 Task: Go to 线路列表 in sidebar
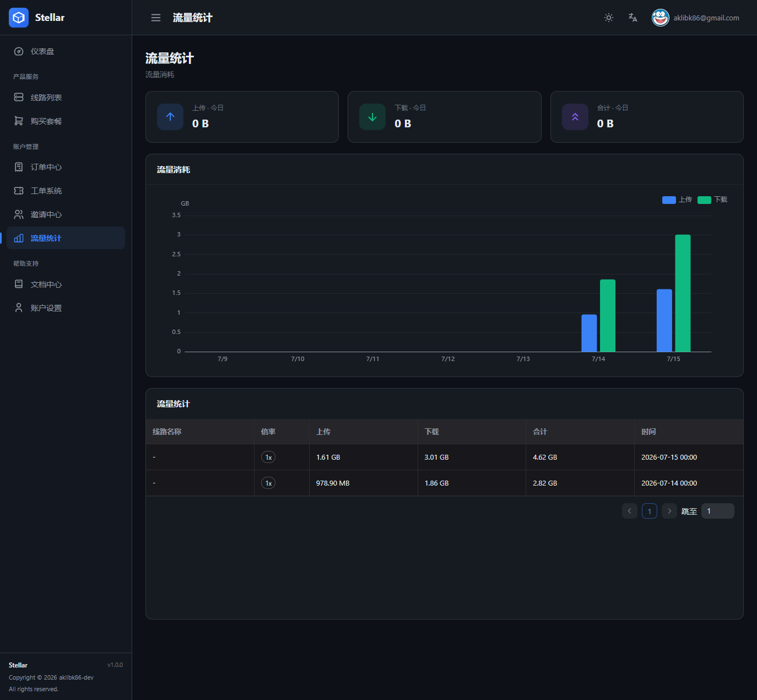pos(66,97)
